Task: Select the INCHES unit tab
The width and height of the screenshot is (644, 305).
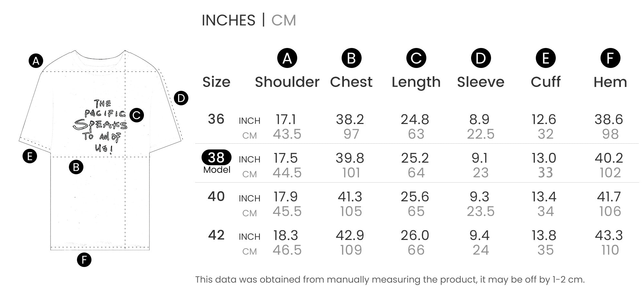Action: point(228,20)
